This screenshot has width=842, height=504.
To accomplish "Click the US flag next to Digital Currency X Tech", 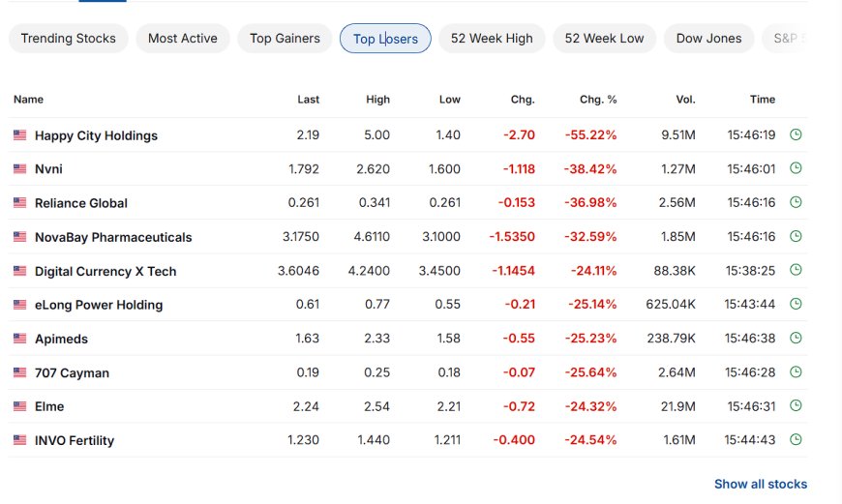I will click(x=20, y=271).
